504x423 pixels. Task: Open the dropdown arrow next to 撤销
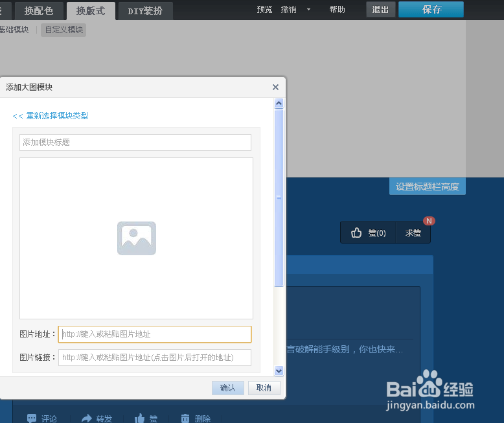click(308, 10)
